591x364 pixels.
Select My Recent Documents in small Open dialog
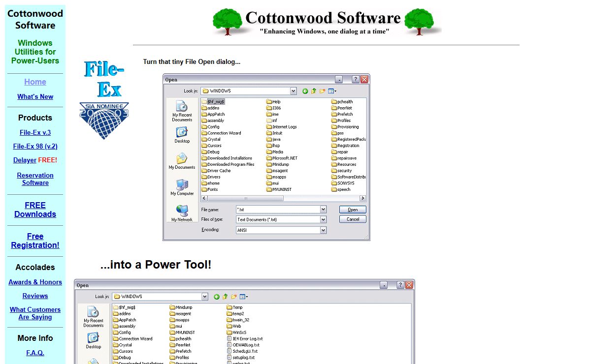182,111
